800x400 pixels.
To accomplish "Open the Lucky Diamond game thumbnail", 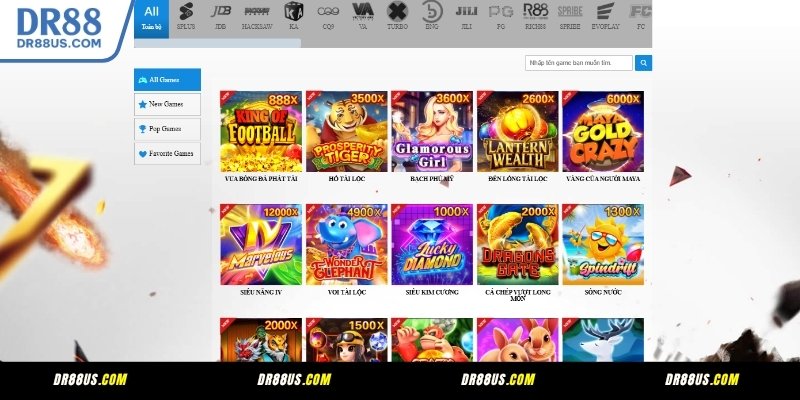I will tap(432, 244).
